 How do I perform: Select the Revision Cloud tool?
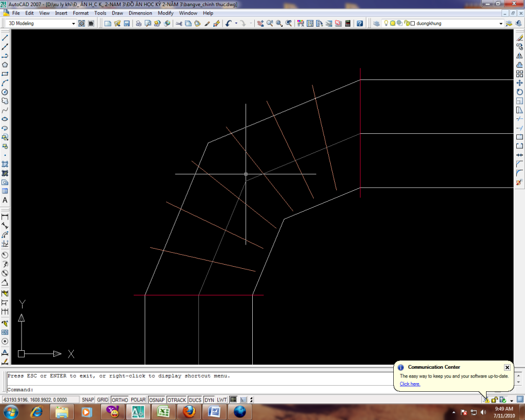click(x=5, y=101)
